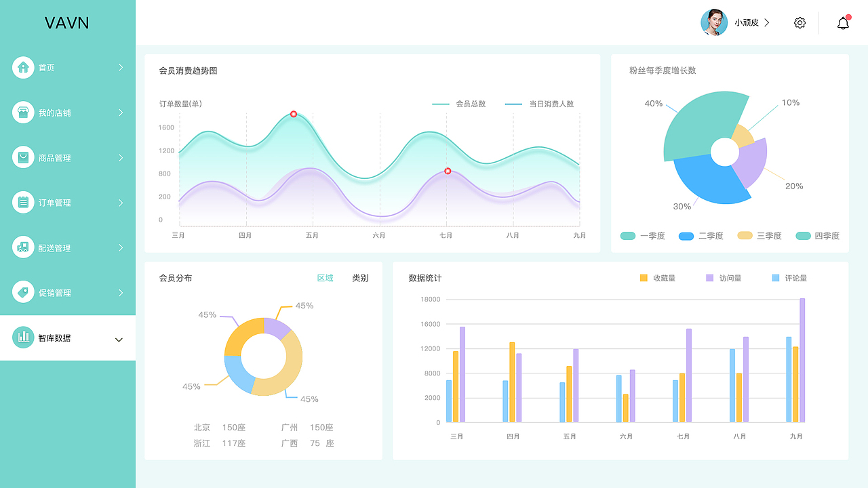
Task: Click the 九月 tallest purple 访问量 bar
Action: [x=802, y=360]
